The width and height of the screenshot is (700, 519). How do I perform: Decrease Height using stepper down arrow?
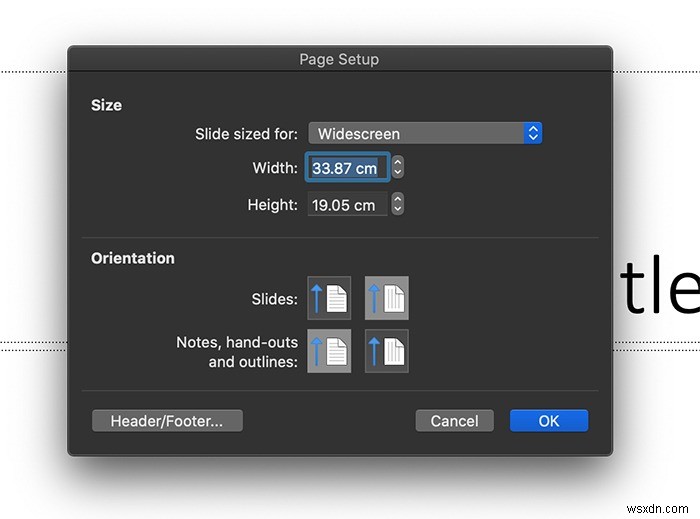pos(398,209)
